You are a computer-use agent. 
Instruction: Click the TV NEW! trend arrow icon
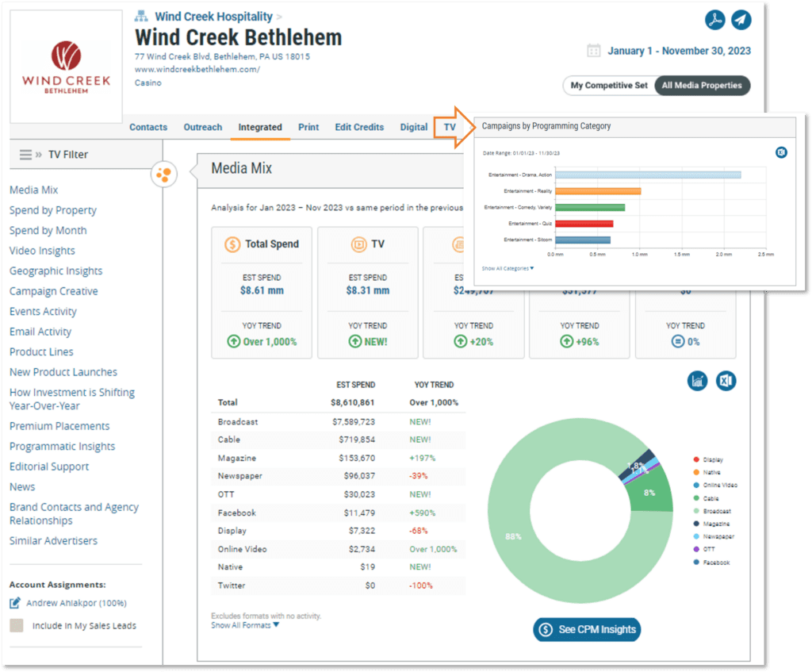354,341
